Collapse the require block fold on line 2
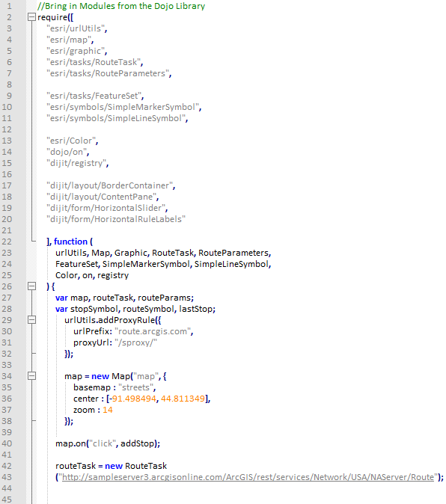The height and width of the screenshot is (504, 446). [x=31, y=17]
